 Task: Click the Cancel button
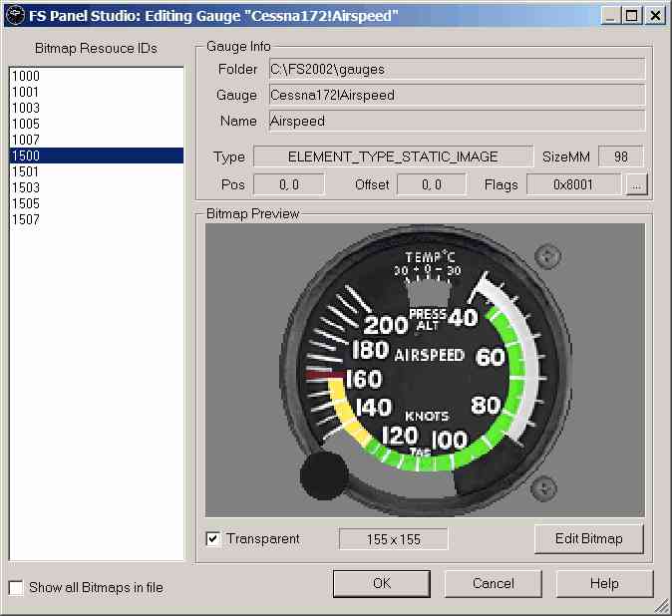coord(494,583)
